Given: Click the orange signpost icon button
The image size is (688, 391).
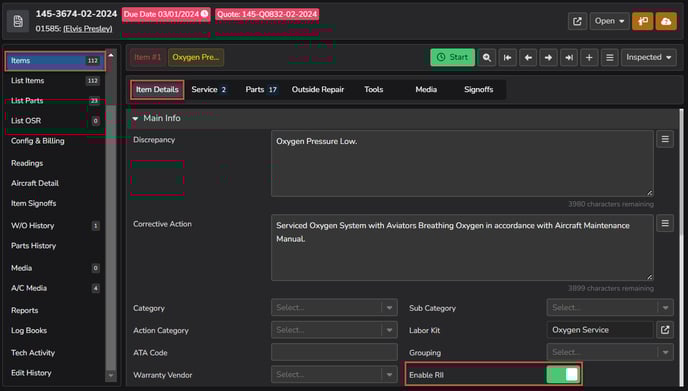Looking at the screenshot, I should pos(642,21).
